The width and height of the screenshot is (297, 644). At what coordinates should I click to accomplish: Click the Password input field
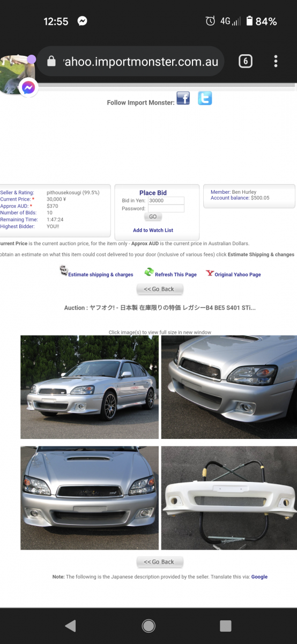tap(166, 209)
